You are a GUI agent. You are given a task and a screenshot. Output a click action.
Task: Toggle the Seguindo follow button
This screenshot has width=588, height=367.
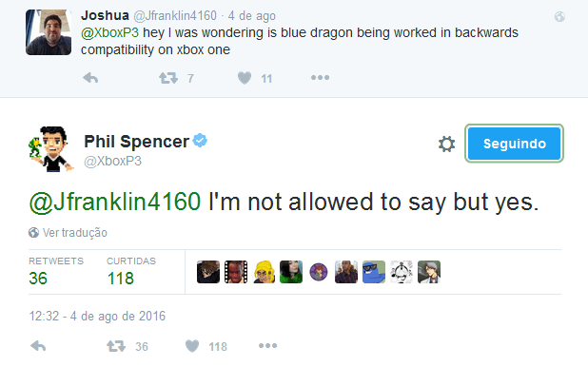tap(514, 144)
